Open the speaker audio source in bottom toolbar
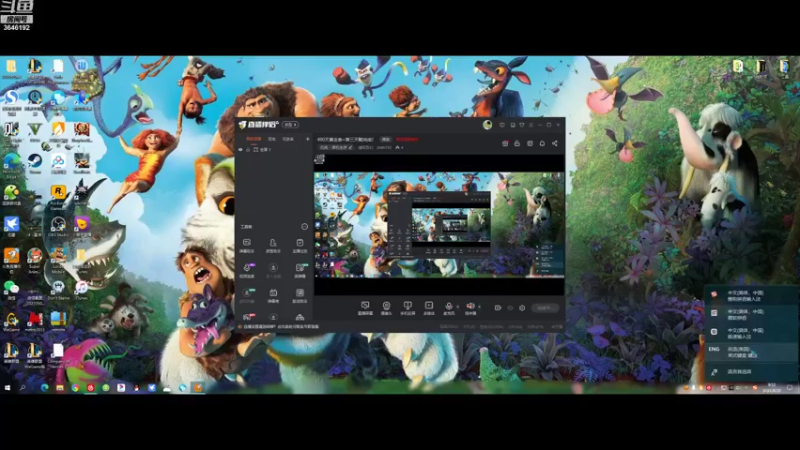The image size is (800, 450). (x=470, y=308)
